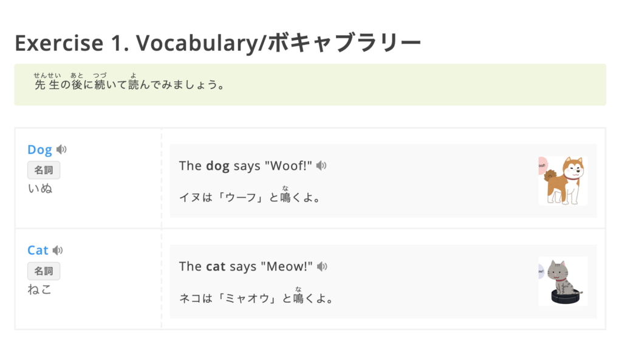This screenshot has width=622, height=364.
Task: Click the bold word "cat" in the sentence
Action: [216, 266]
